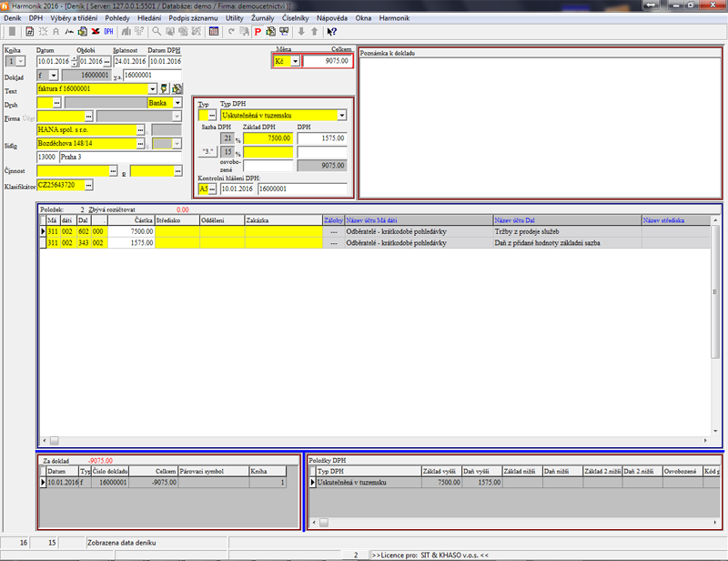The width and height of the screenshot is (728, 561).
Task: Toggle the 15 % VAT rate button
Action: (228, 151)
